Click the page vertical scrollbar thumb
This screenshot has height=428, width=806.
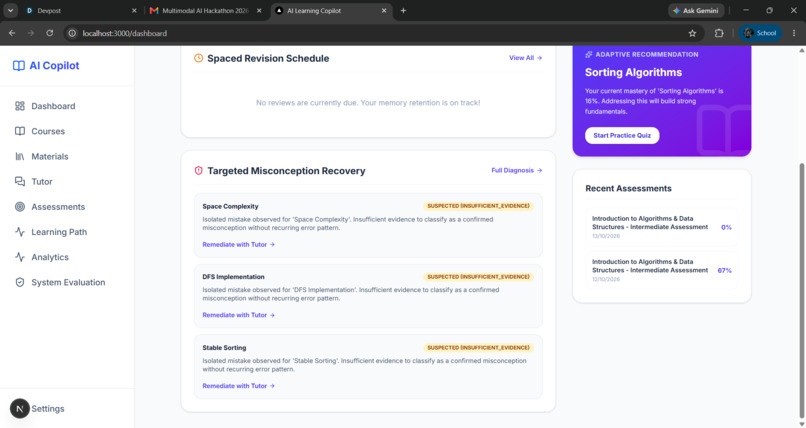(802, 290)
